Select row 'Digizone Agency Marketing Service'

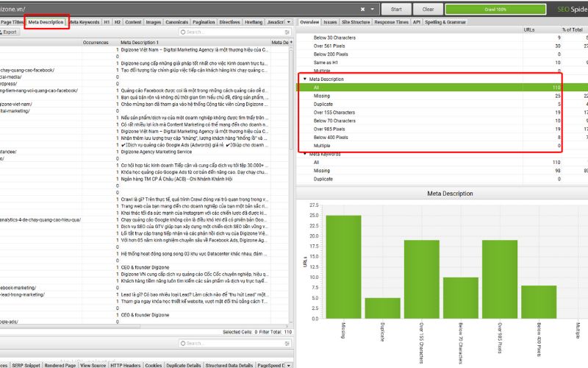tap(156, 152)
